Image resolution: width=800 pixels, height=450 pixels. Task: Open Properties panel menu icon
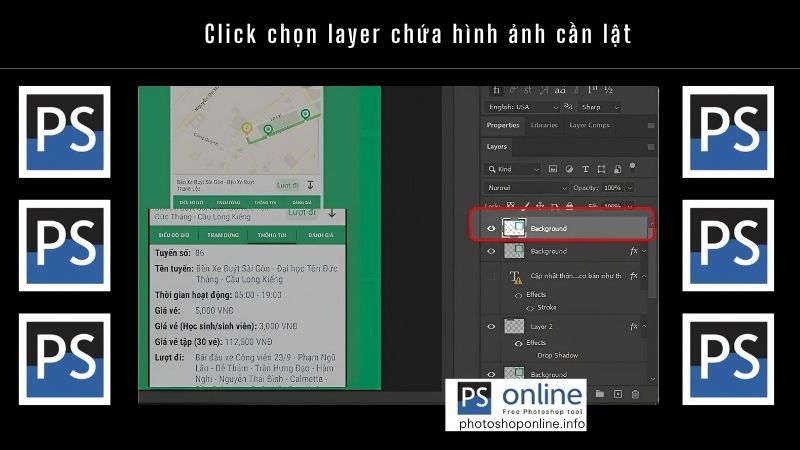651,125
